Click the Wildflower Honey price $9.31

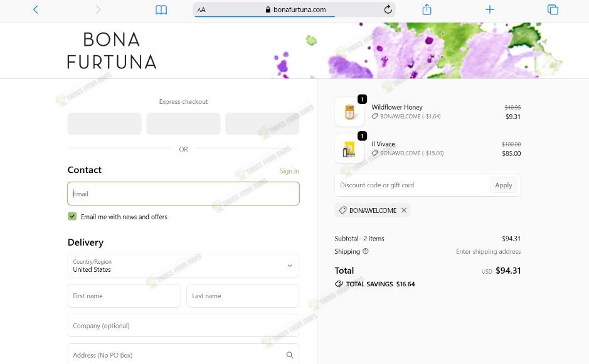pos(513,117)
